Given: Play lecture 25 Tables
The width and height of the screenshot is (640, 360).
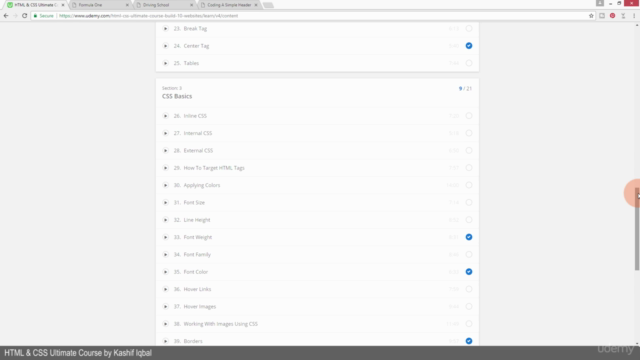Looking at the screenshot, I should (165, 63).
